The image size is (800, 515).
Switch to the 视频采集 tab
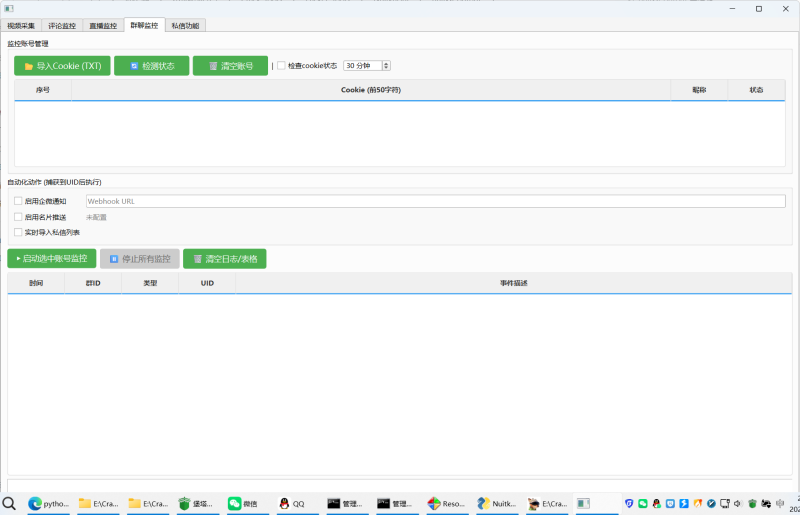click(x=21, y=25)
